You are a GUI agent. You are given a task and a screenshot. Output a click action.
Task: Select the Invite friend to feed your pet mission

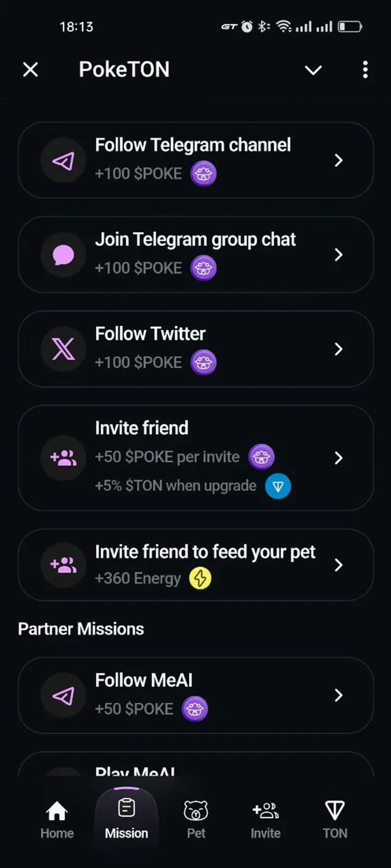205,564
